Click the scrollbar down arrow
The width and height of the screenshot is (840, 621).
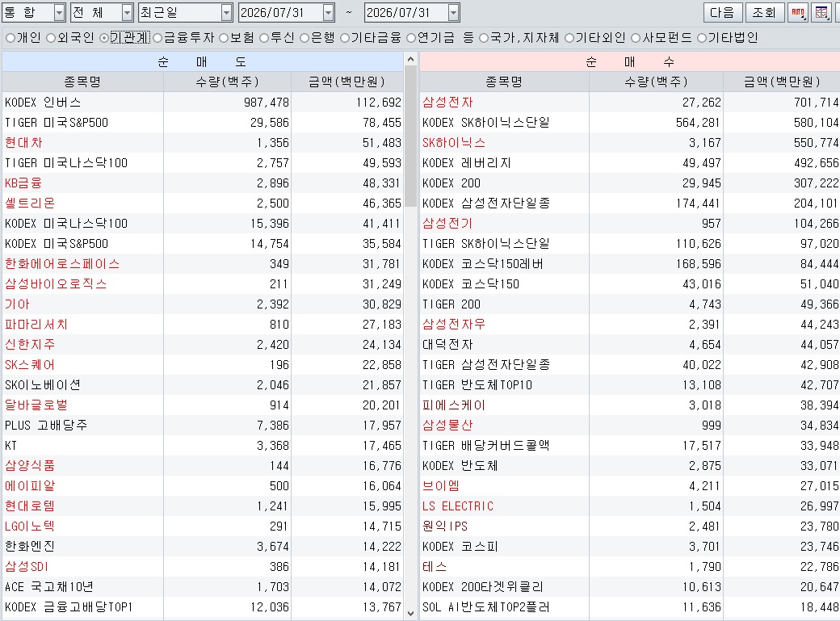pos(411,614)
